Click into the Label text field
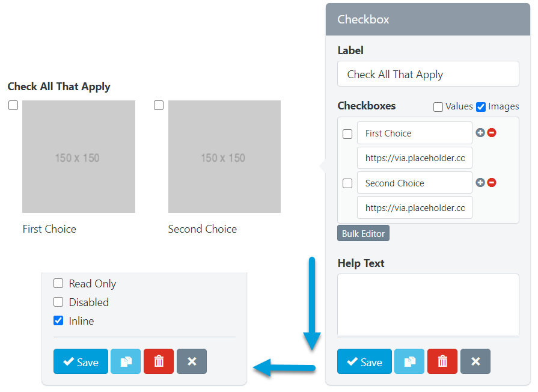Viewport: 538px width, 392px height. click(427, 74)
